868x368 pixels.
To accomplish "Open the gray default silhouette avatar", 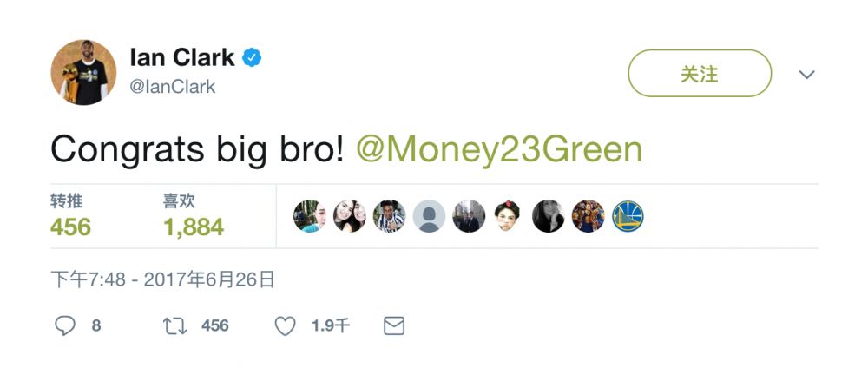I will (429, 216).
